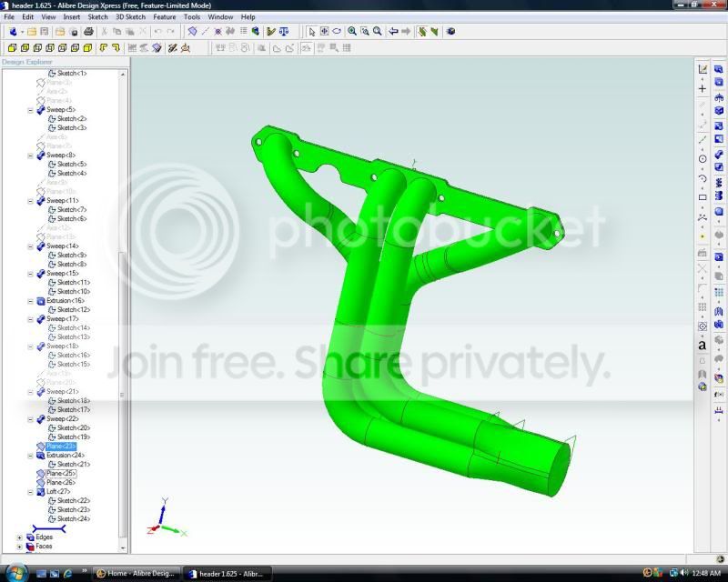Open the Insert menu
The width and height of the screenshot is (728, 582).
[72, 16]
